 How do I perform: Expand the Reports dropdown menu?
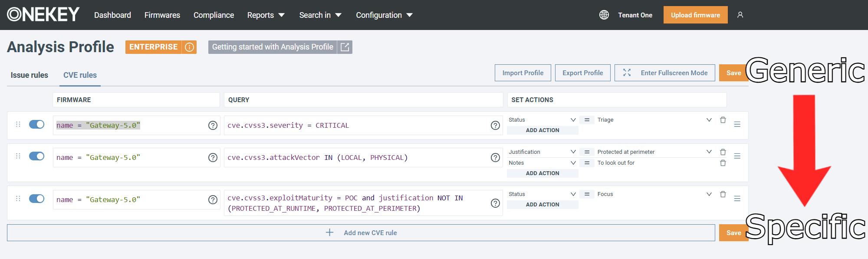266,15
